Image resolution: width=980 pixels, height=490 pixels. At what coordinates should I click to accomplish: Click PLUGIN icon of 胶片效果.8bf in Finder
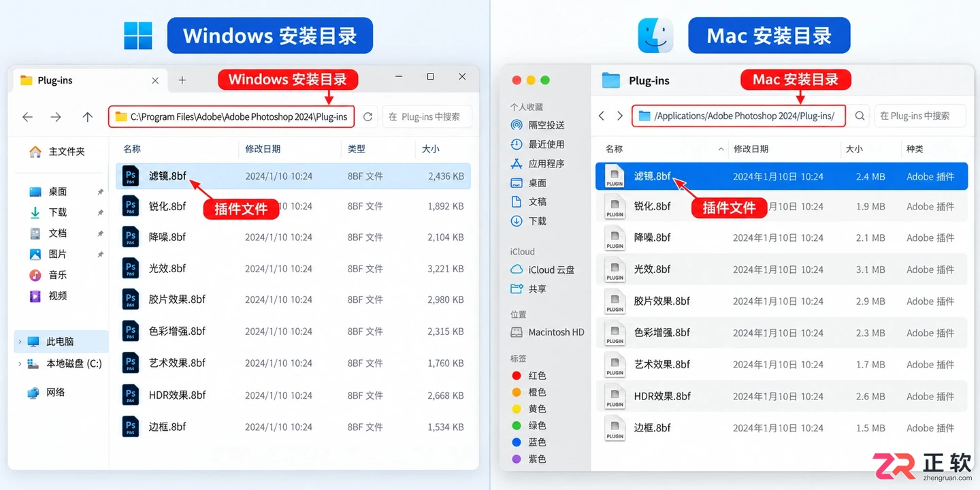point(615,301)
